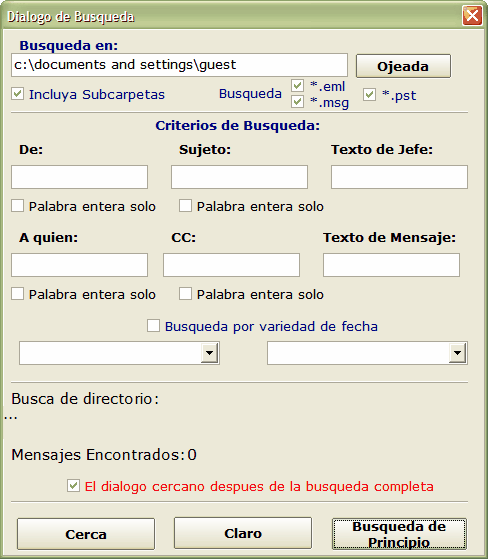Open the right date dropdown arrow
This screenshot has height=559, width=488.
[x=458, y=353]
